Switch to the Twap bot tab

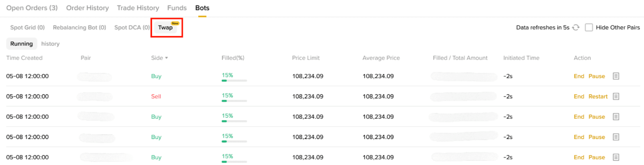coord(165,27)
